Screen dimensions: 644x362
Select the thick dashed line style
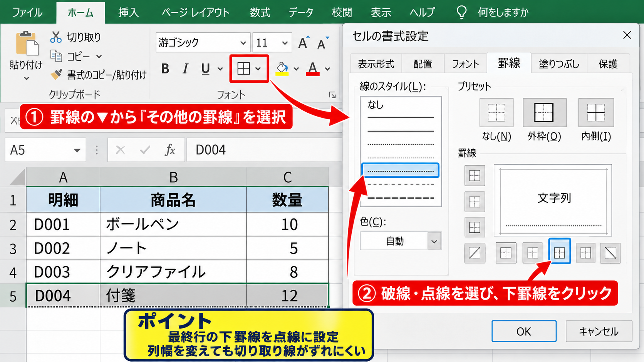401,198
